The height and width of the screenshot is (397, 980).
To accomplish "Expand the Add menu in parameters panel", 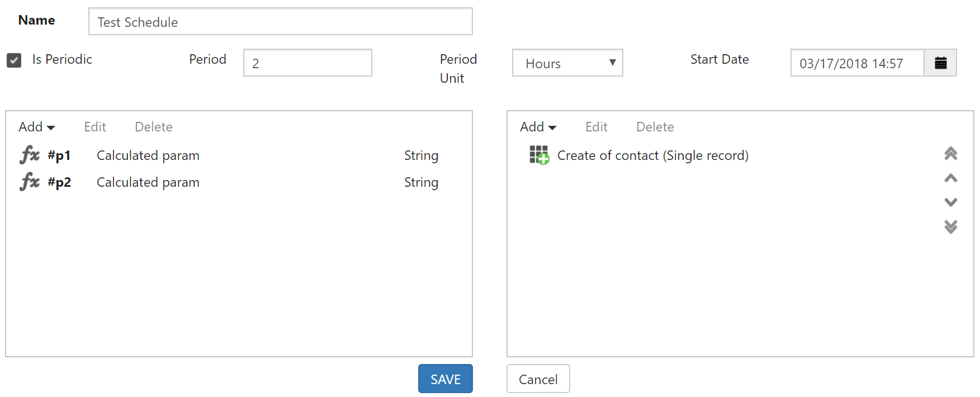I will pos(36,127).
